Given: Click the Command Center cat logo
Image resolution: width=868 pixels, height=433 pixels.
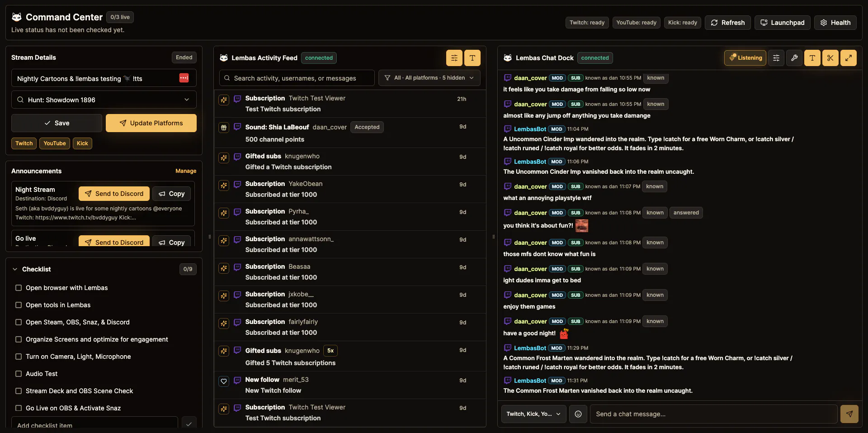Looking at the screenshot, I should (x=17, y=17).
